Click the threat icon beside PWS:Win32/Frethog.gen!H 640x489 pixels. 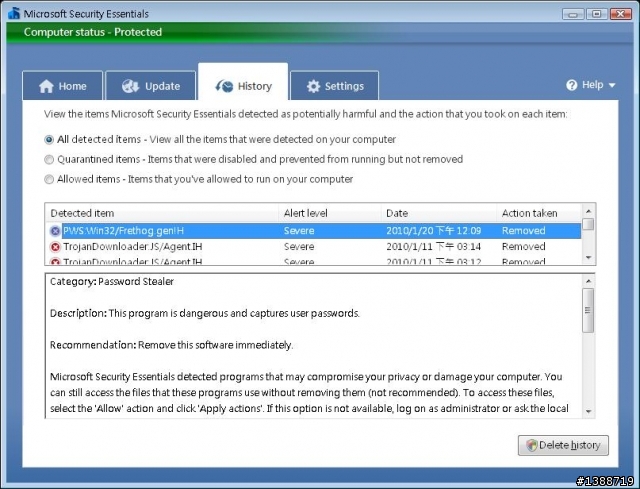pyautogui.click(x=55, y=231)
